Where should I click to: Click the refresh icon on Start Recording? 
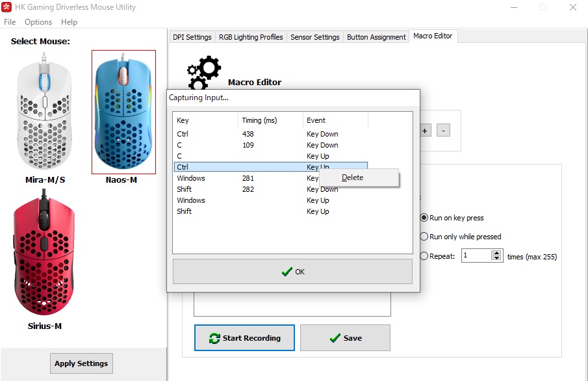pyautogui.click(x=214, y=338)
